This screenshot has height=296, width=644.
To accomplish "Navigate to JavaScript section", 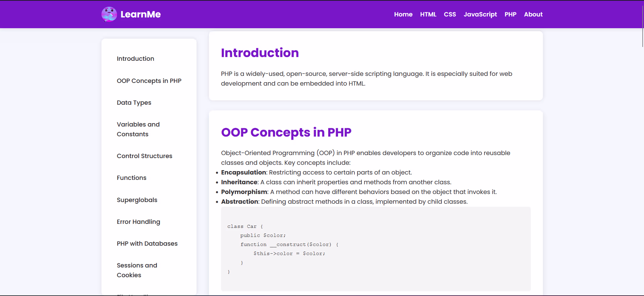I will click(x=480, y=14).
